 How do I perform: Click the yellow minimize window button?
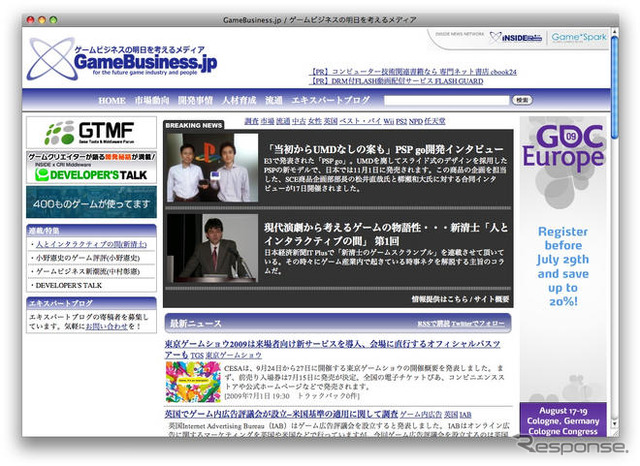pyautogui.click(x=42, y=20)
